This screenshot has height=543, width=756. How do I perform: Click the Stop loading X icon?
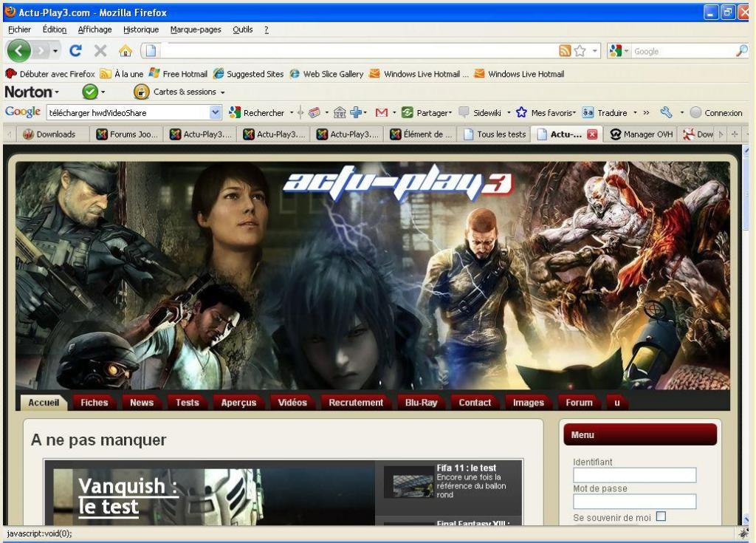coord(100,51)
